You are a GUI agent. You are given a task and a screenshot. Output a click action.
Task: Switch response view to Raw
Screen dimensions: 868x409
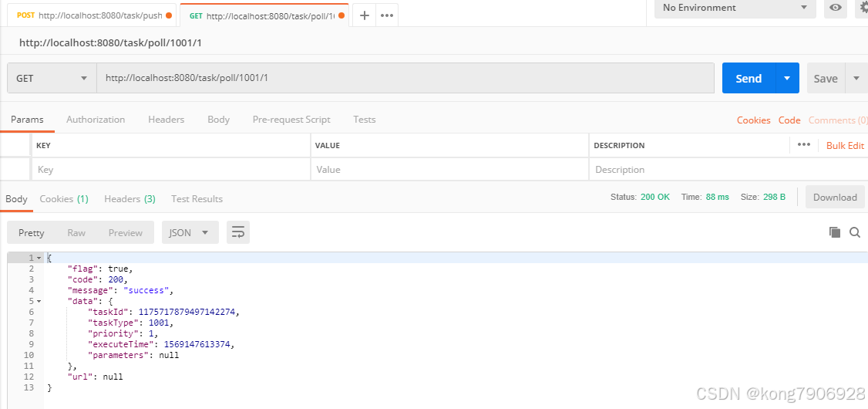(x=76, y=233)
